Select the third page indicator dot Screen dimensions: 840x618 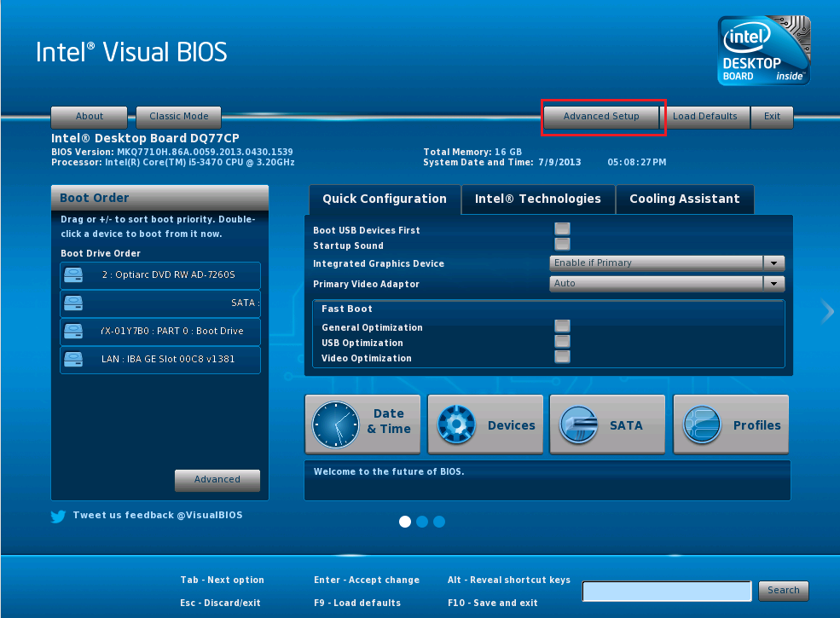439,522
